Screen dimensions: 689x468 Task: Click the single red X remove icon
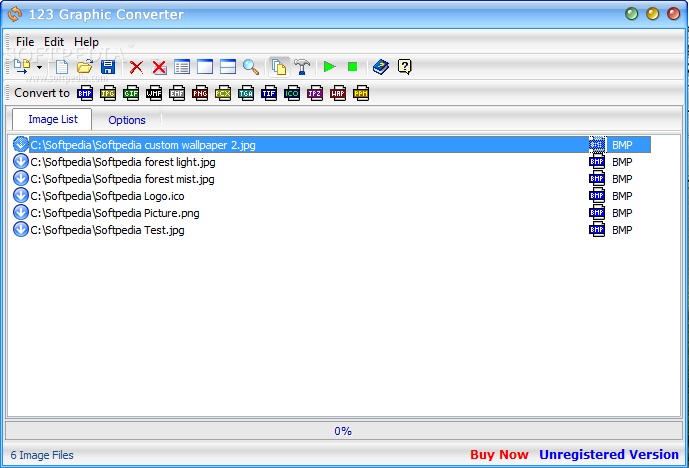(x=136, y=67)
